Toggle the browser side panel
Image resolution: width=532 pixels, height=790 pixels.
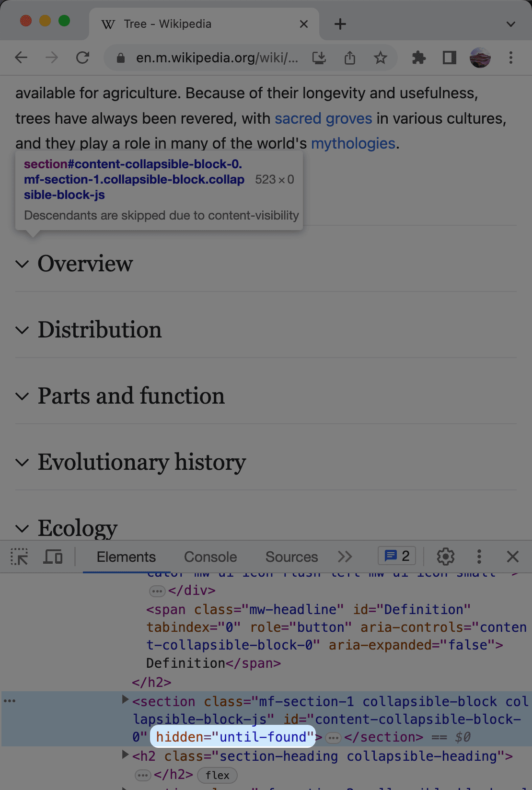pos(449,58)
